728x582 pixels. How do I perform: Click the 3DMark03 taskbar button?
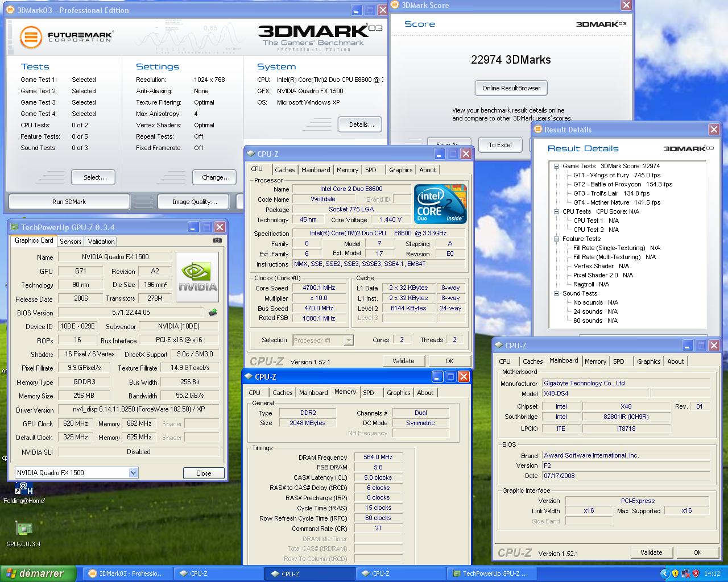(x=127, y=573)
